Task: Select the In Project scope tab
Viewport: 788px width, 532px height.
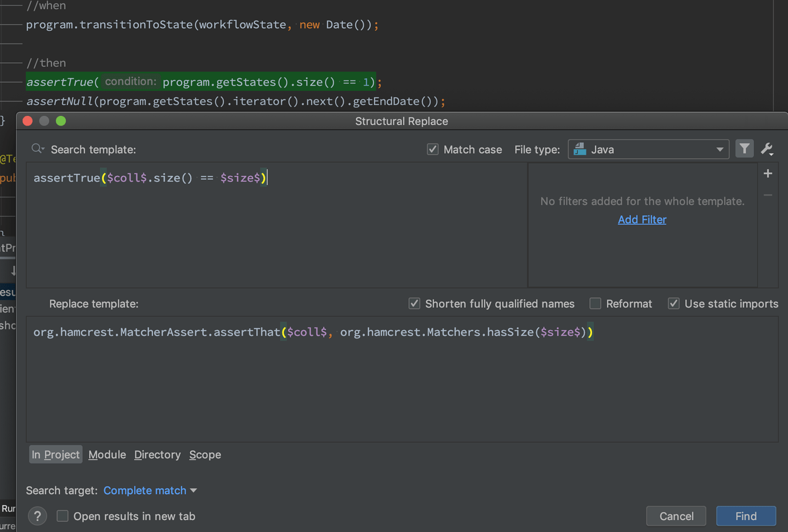Action: click(56, 455)
